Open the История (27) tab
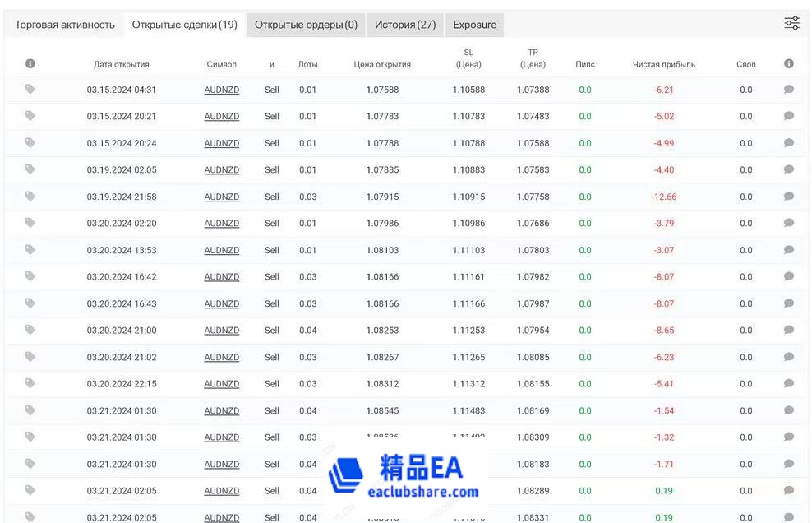This screenshot has height=523, width=812. pos(405,25)
